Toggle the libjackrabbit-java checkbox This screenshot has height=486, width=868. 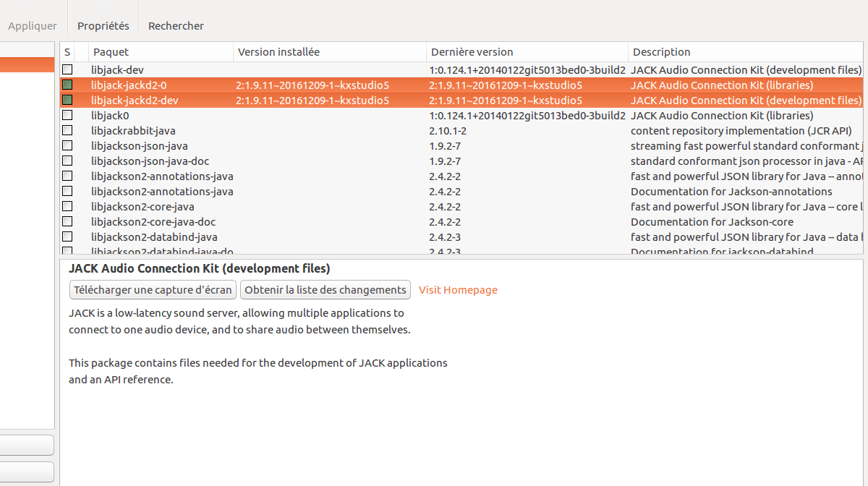(x=67, y=131)
